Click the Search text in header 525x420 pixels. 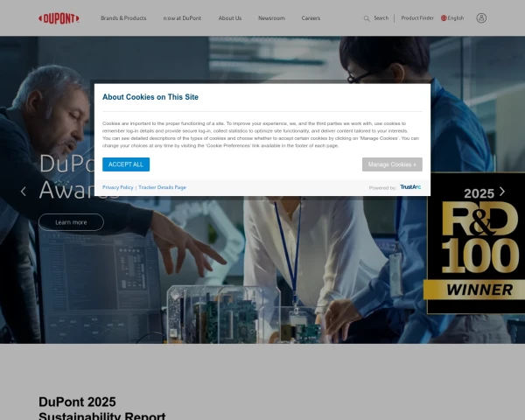pyautogui.click(x=381, y=17)
